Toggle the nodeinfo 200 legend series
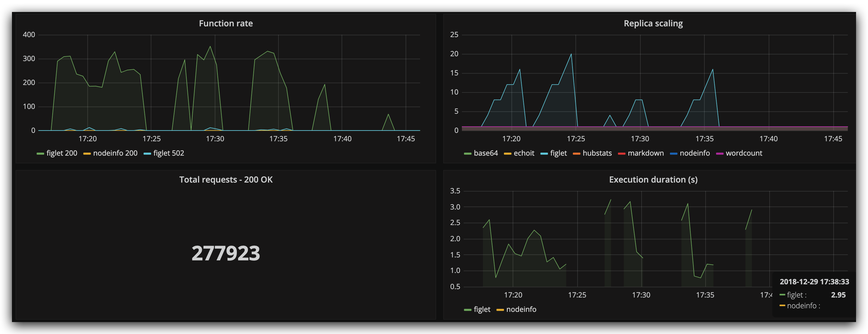The height and width of the screenshot is (334, 868). [x=115, y=153]
